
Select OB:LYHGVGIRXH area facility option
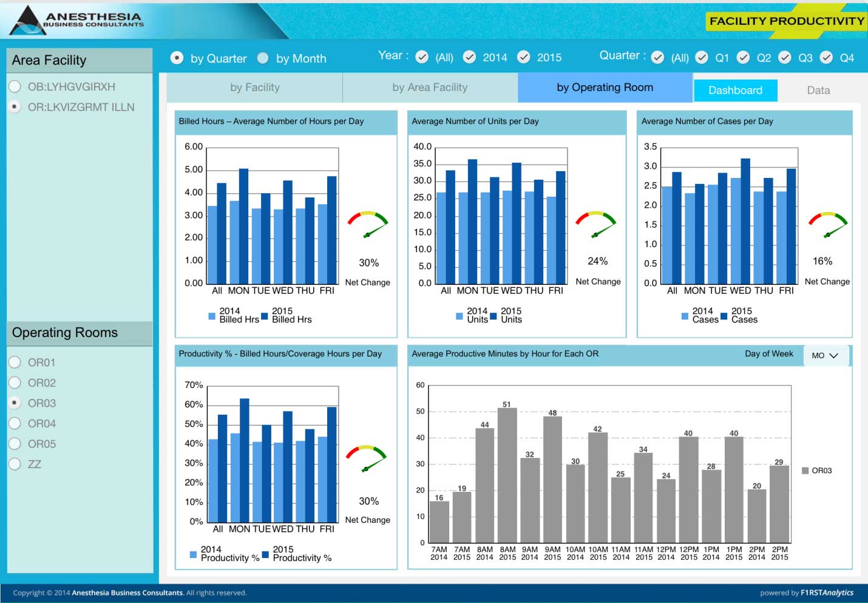pos(15,87)
